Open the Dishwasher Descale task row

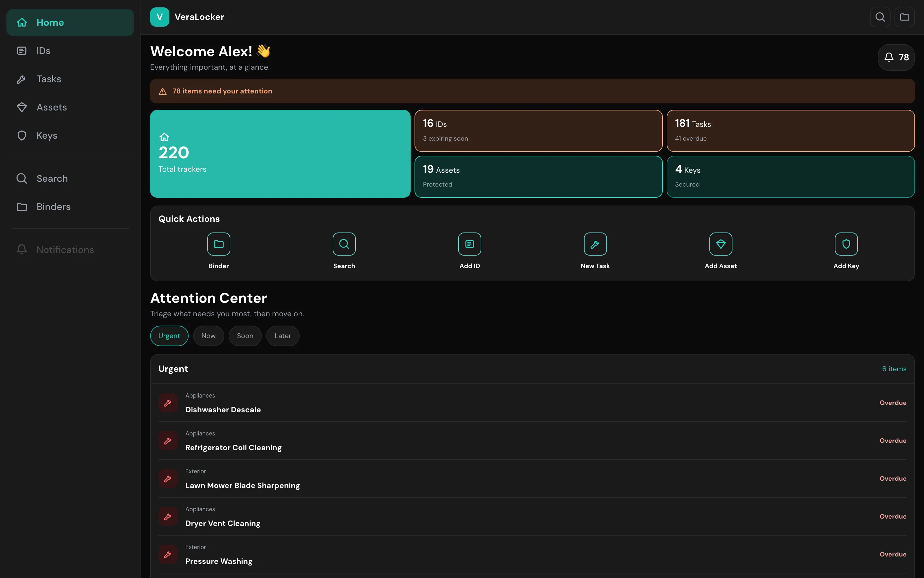[532, 403]
